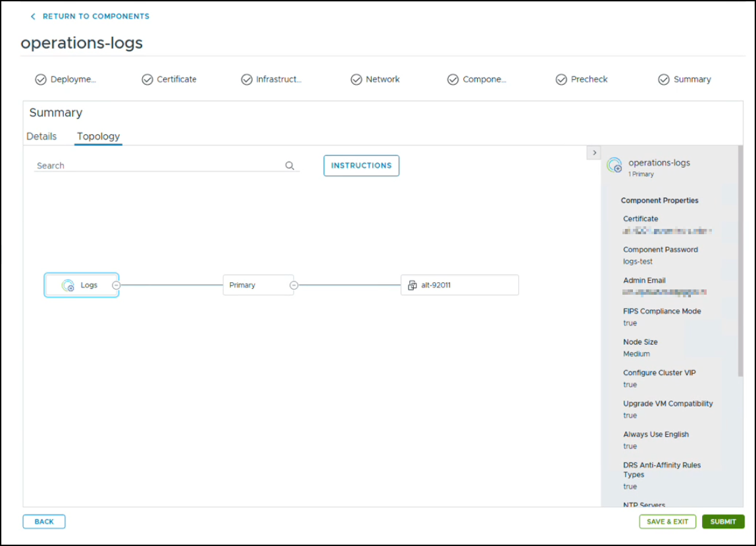The height and width of the screenshot is (546, 756).
Task: Click Save & Exit
Action: tap(667, 522)
